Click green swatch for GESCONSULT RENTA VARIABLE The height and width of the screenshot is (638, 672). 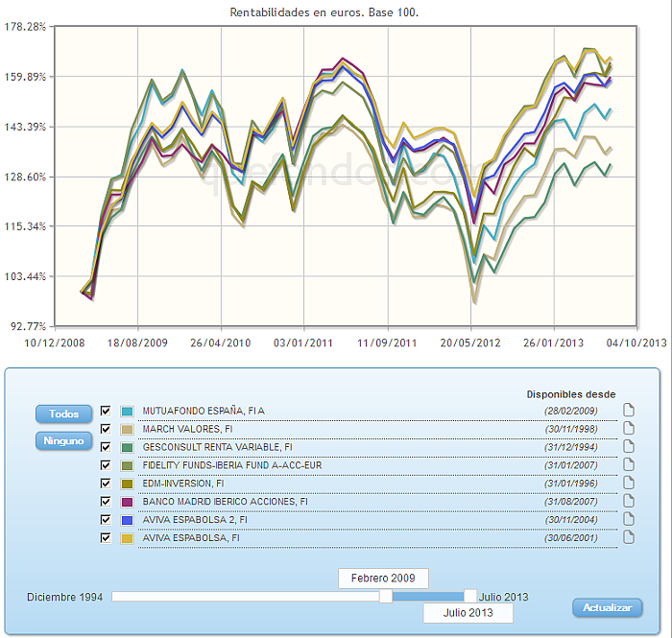point(128,447)
